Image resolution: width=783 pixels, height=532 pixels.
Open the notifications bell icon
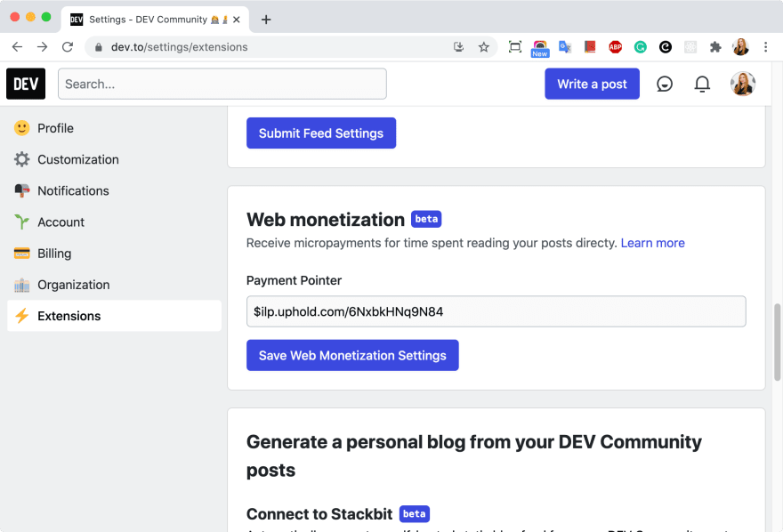pyautogui.click(x=702, y=84)
